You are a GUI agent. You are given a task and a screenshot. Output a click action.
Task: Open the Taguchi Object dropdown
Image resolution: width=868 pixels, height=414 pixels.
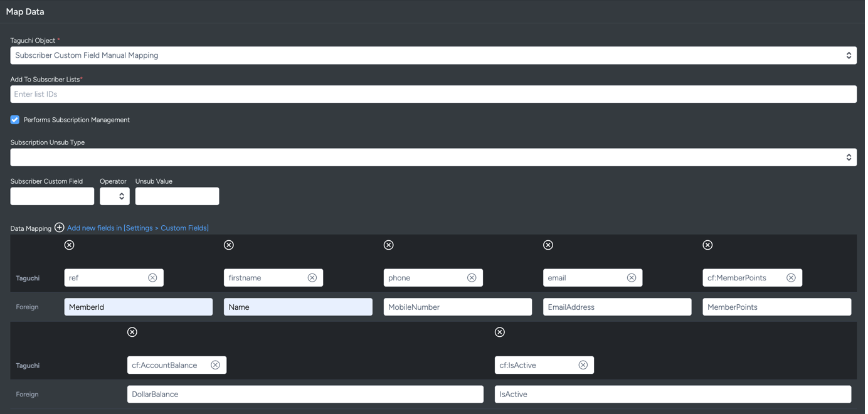tap(849, 55)
